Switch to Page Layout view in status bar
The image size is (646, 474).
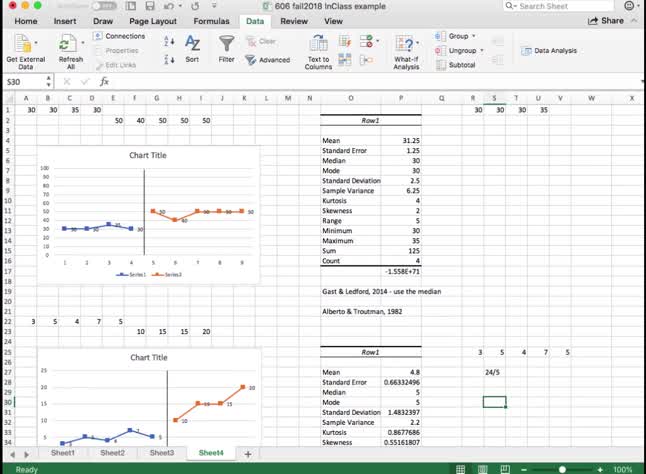point(483,468)
